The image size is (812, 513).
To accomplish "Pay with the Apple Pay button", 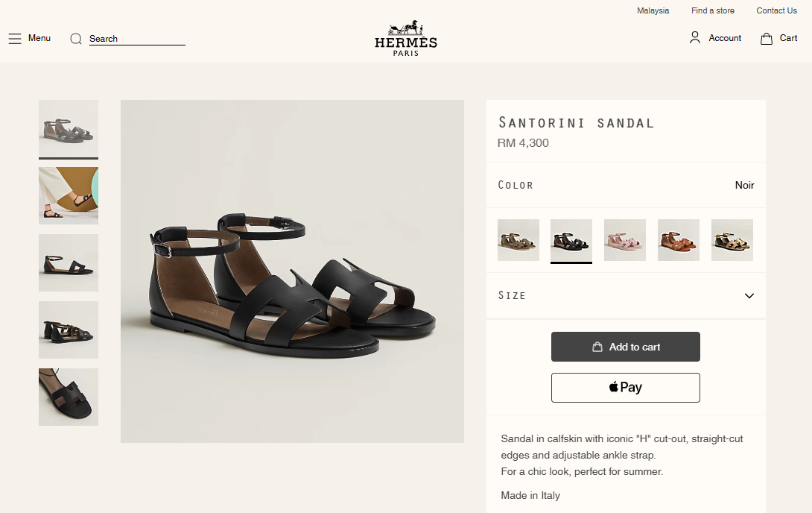I will pos(626,388).
